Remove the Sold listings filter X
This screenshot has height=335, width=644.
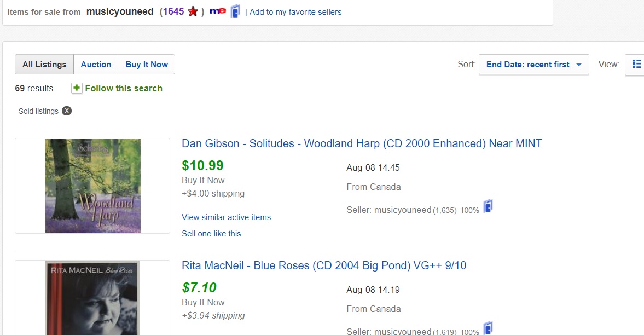coord(67,111)
